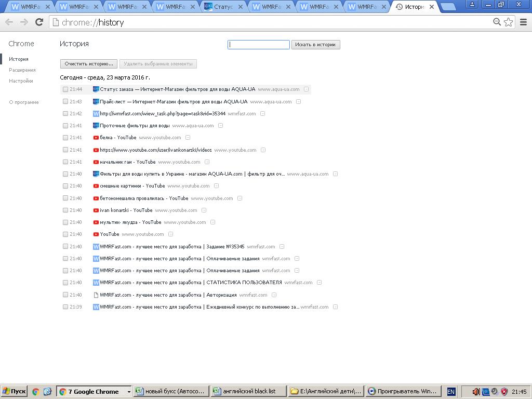
Task: Open the смешные картинки - YouTube link
Action: pyautogui.click(x=132, y=186)
